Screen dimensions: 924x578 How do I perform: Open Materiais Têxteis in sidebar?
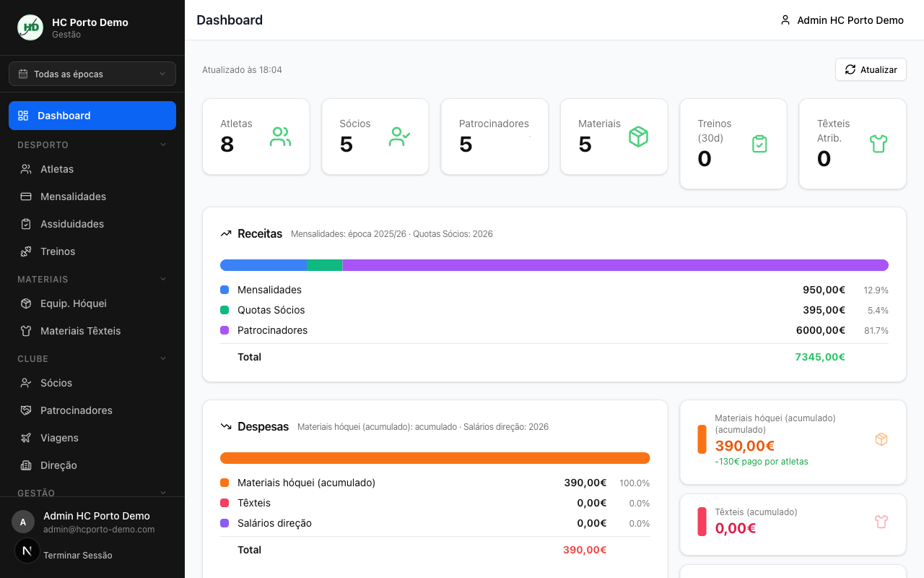92,331
